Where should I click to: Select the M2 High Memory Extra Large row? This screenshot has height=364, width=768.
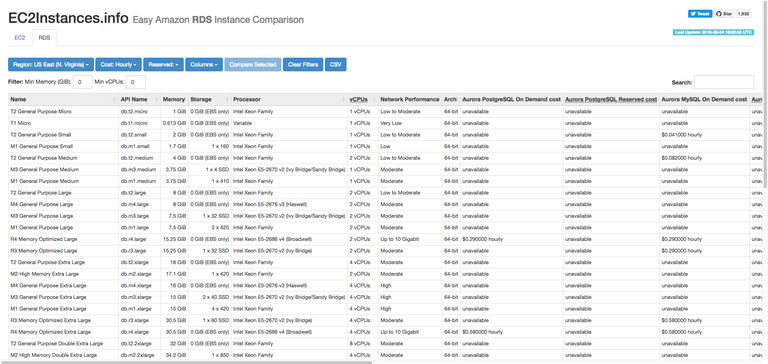coord(384,274)
